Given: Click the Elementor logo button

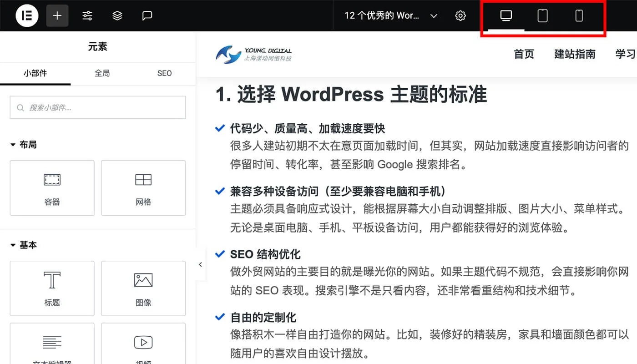Looking at the screenshot, I should 27,16.
